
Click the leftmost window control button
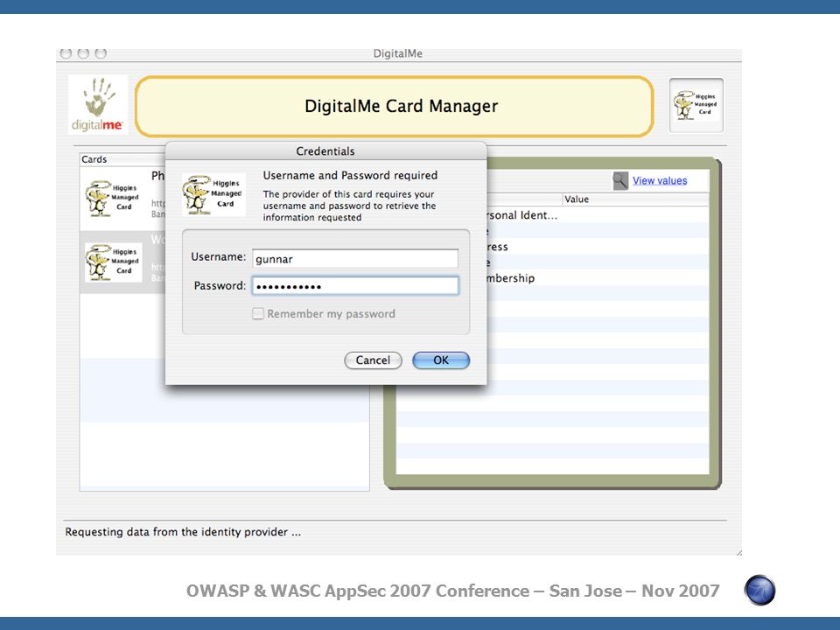click(x=66, y=53)
